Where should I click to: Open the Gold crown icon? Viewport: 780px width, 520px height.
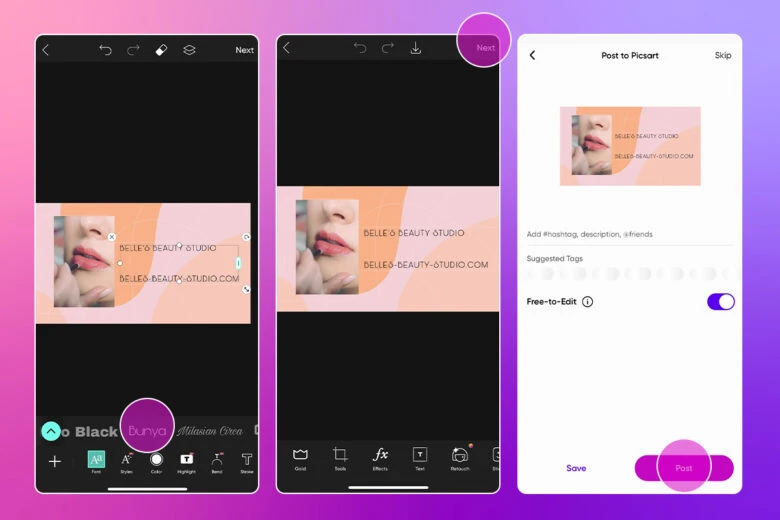point(300,456)
